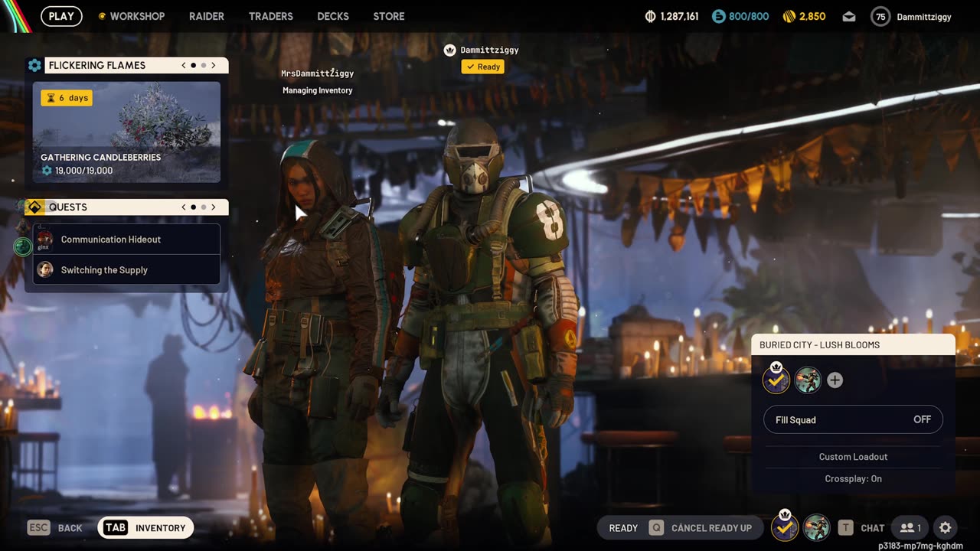Select the MrsDammittziggy player name
This screenshot has width=980, height=551.
(x=317, y=73)
